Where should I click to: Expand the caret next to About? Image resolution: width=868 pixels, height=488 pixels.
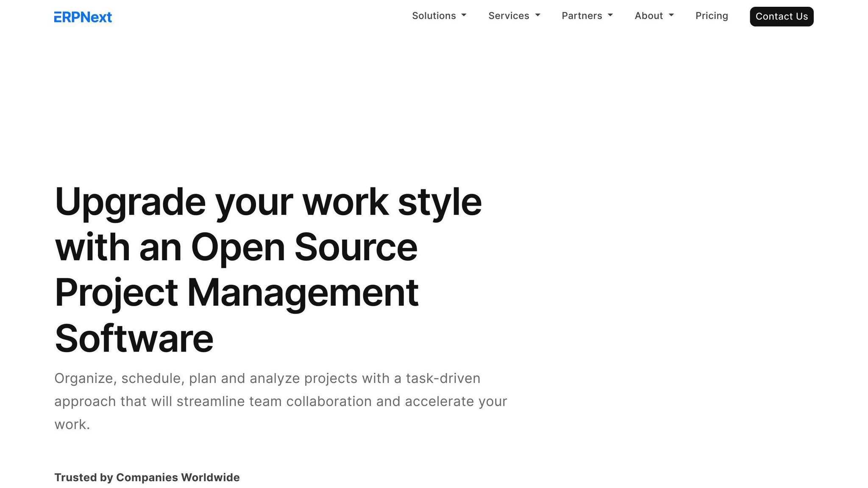coord(671,15)
